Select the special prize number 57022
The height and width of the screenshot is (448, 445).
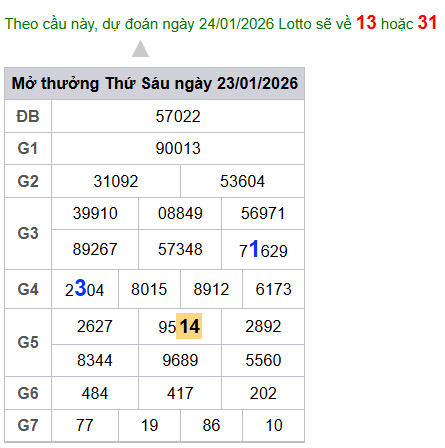178,116
